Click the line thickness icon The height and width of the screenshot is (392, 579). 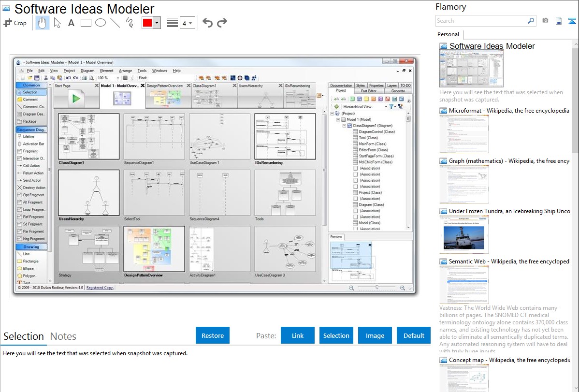pyautogui.click(x=172, y=23)
